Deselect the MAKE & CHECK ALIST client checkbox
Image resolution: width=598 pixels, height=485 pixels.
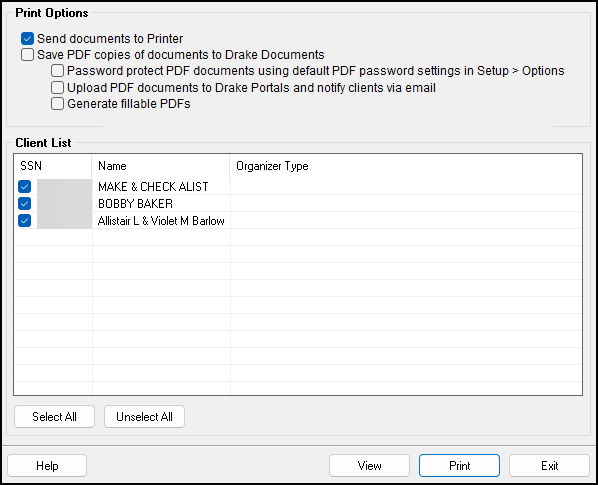(x=24, y=187)
